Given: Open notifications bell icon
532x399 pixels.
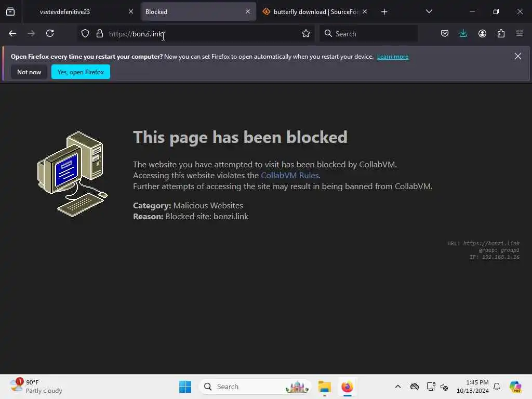Looking at the screenshot, I should (x=497, y=387).
